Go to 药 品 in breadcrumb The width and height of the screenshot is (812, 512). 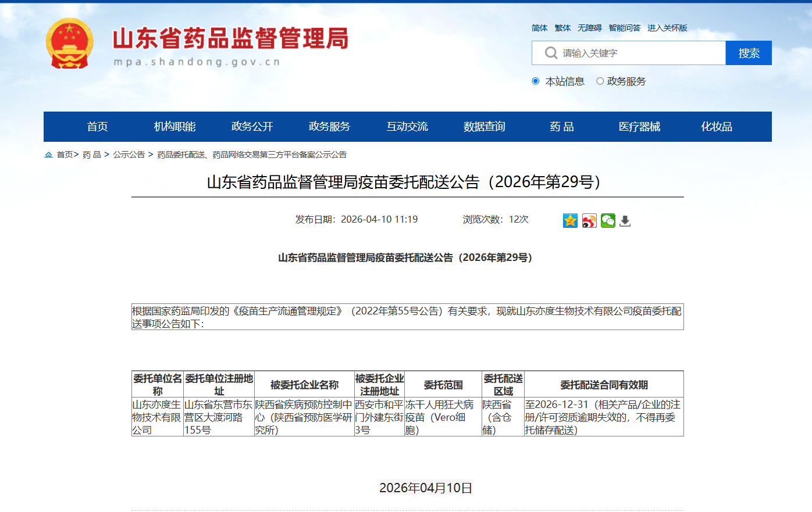click(92, 155)
